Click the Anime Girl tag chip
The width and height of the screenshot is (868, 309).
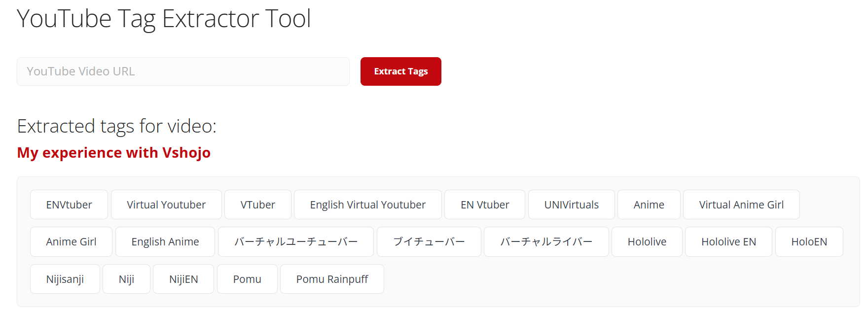point(71,241)
